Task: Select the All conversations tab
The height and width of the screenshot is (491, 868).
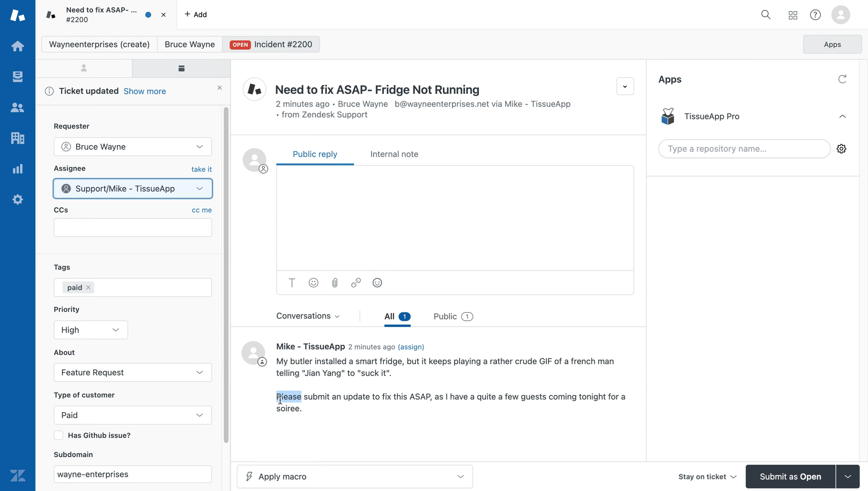Action: coord(397,317)
